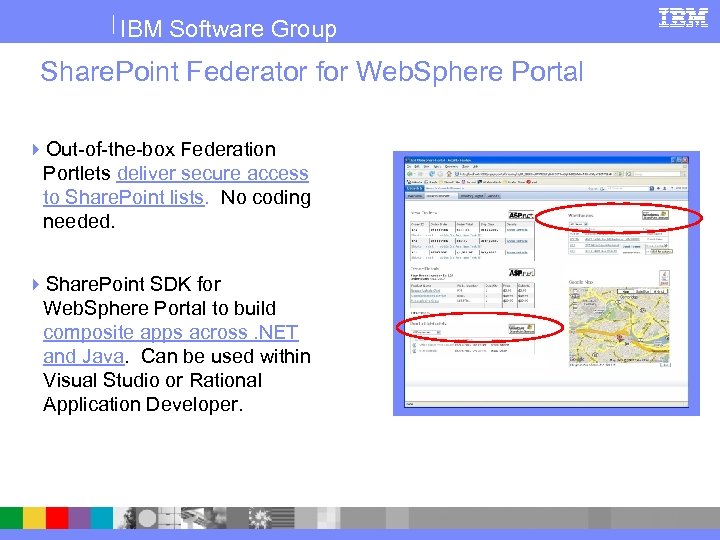Click the 'IBM Software Group' header text

coord(228,28)
